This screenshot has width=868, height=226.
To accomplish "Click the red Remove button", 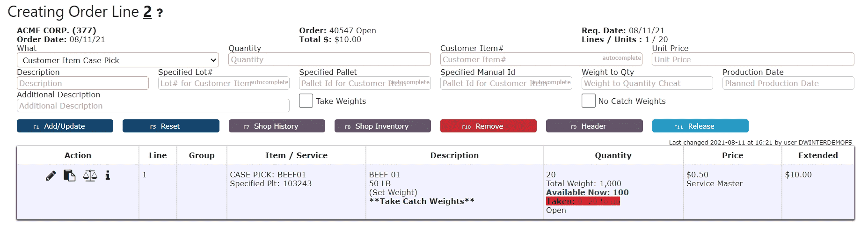I will (489, 126).
